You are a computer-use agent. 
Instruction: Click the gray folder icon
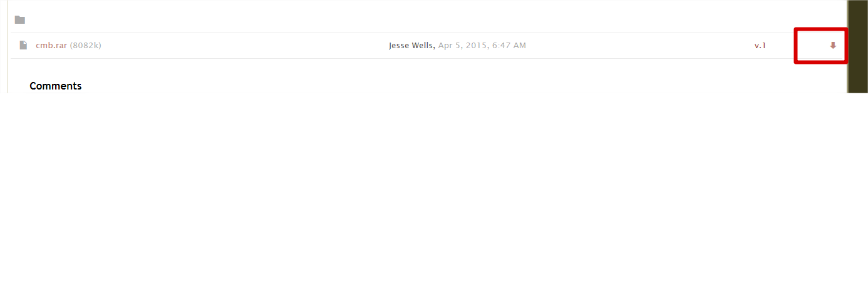tap(20, 20)
